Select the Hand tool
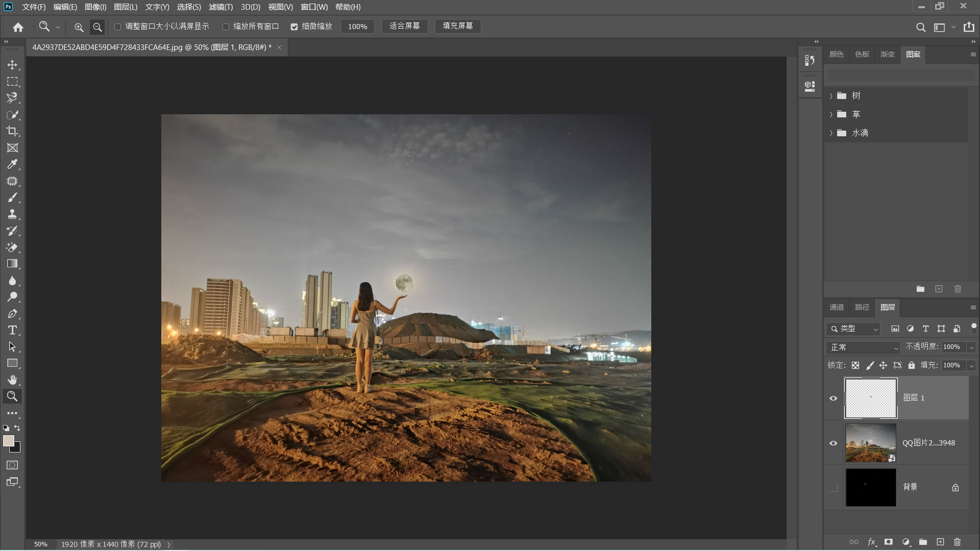This screenshot has width=980, height=551. [12, 380]
